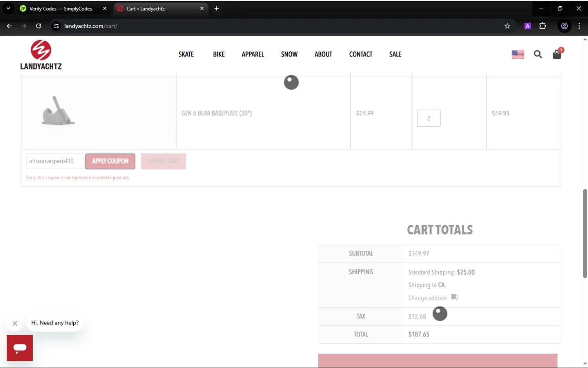View site information icon in address bar
Viewport: 588px width, 368px height.
(x=56, y=26)
